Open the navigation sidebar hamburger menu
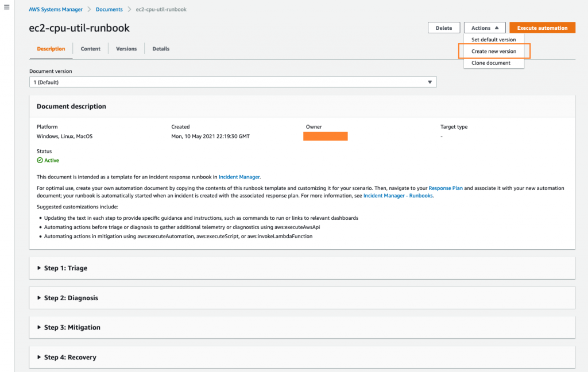 pyautogui.click(x=7, y=7)
